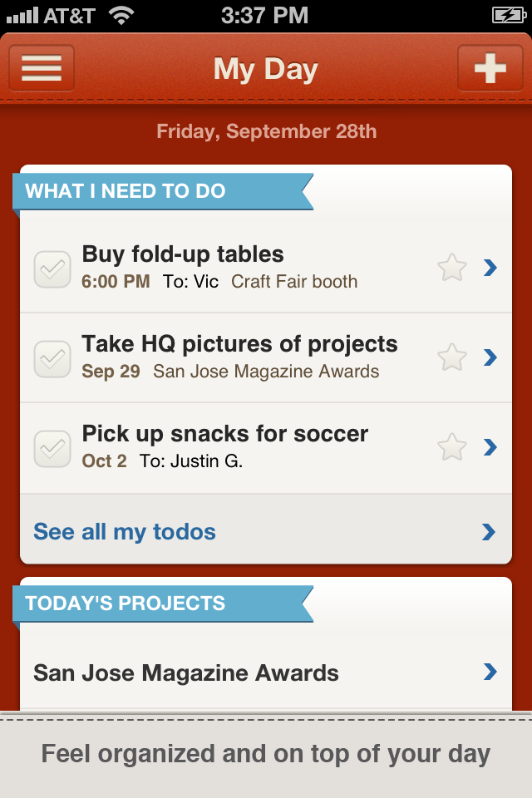The height and width of the screenshot is (798, 532).
Task: Star the Buy fold-up tables todo
Action: click(452, 268)
